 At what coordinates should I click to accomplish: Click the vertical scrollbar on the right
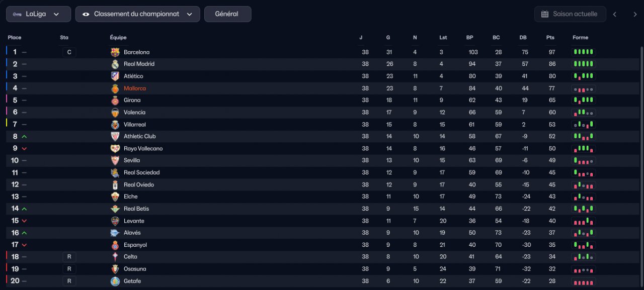(x=641, y=166)
